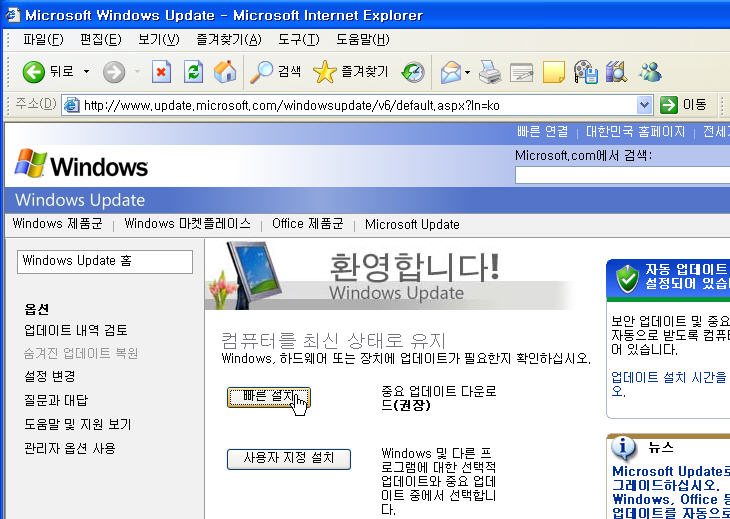The width and height of the screenshot is (730, 519).
Task: Open 도움말 및 지원 보기 link
Action: (x=78, y=424)
